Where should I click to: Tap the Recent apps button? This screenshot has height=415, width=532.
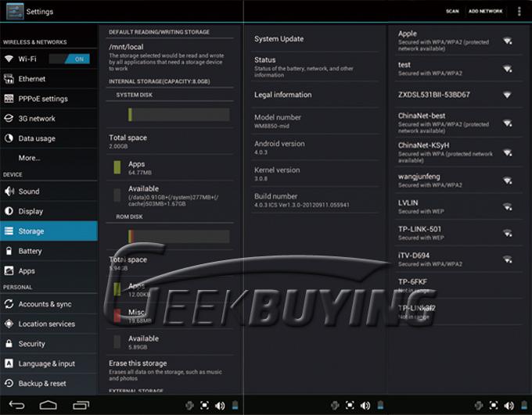coord(81,405)
